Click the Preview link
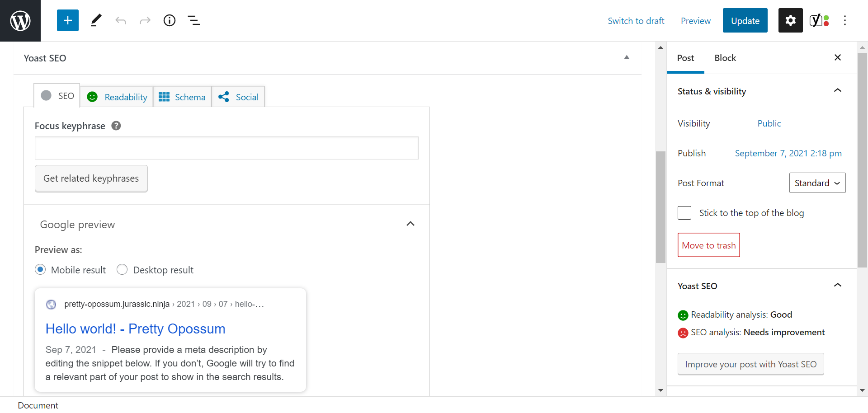The height and width of the screenshot is (413, 868). [x=696, y=21]
